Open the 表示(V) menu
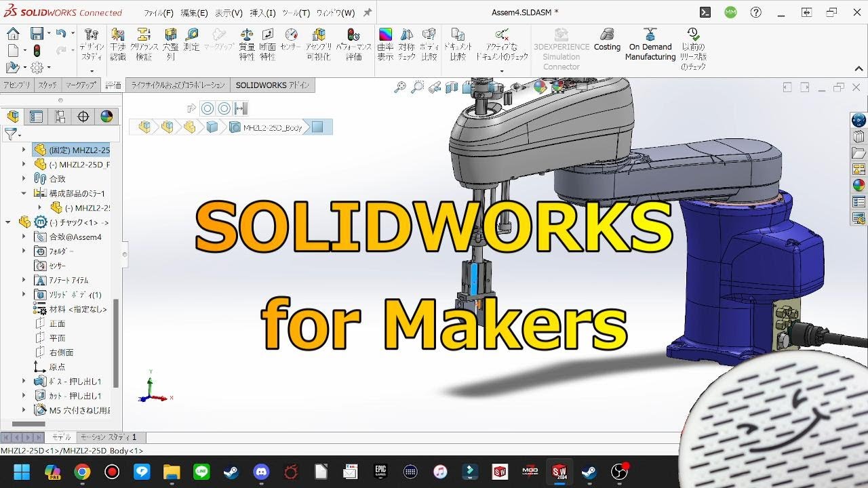This screenshot has height=488, width=868. 229,13
